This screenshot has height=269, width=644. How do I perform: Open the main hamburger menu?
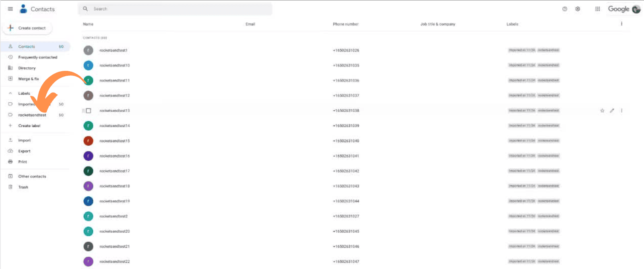(x=10, y=9)
